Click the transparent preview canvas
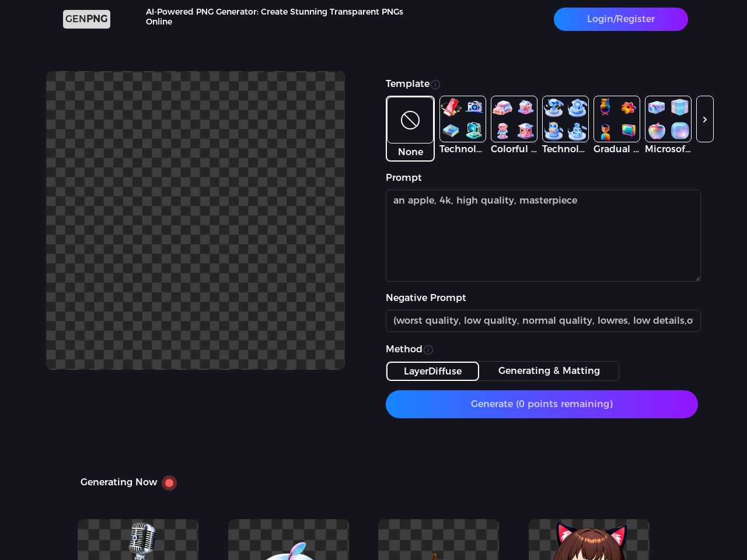Screen dimensions: 747x560 click(x=196, y=220)
